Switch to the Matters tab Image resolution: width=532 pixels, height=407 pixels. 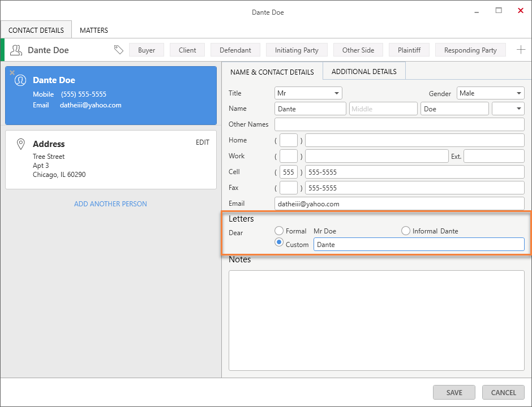[94, 30]
